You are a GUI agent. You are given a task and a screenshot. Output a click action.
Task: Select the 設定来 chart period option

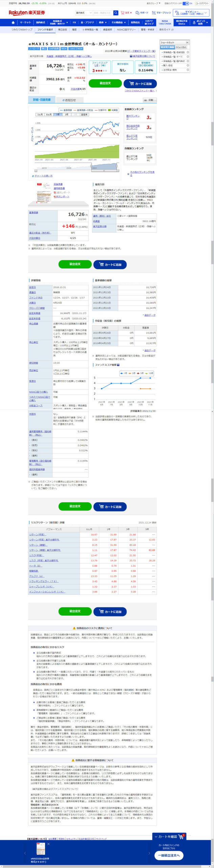coord(84,115)
